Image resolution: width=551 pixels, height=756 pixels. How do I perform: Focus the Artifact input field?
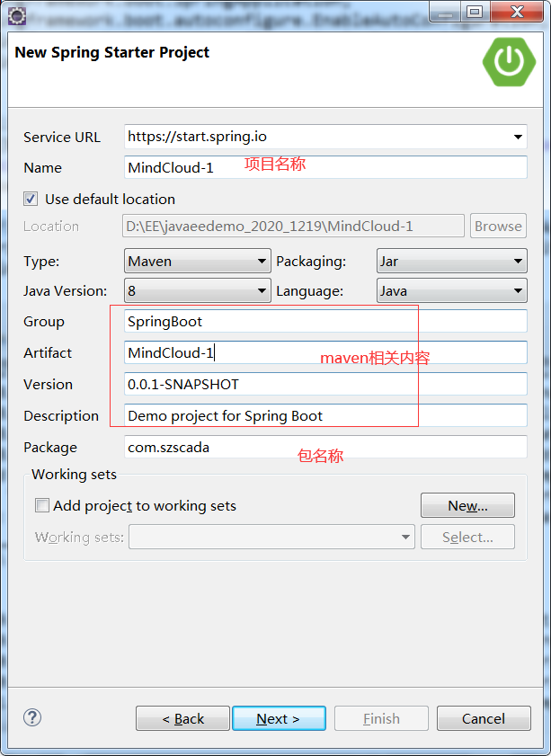[x=325, y=352]
